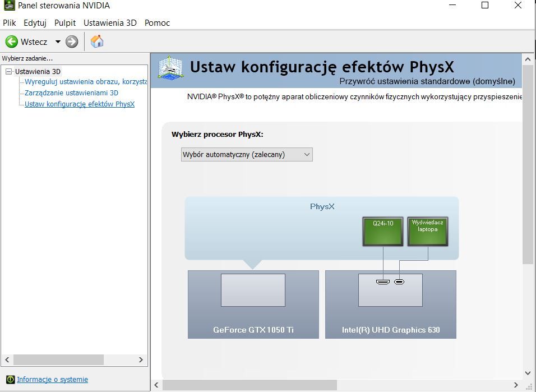Click the GeForce GTX 1050 Ti card
This screenshot has height=392, width=536.
click(x=253, y=305)
